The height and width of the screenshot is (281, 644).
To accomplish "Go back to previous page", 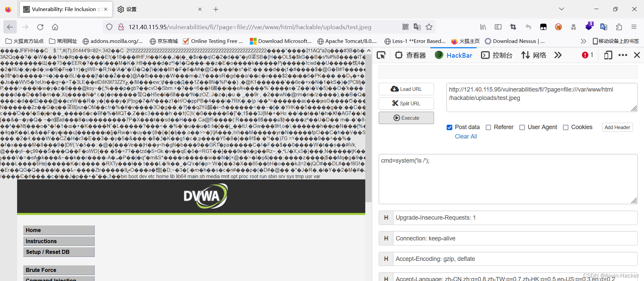I will point(10,27).
